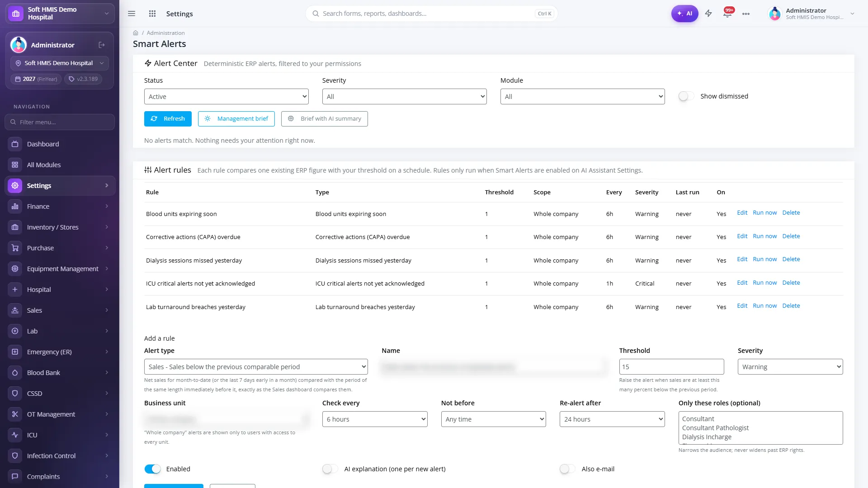Edit the Blood units expiring soon rule

coord(742,213)
